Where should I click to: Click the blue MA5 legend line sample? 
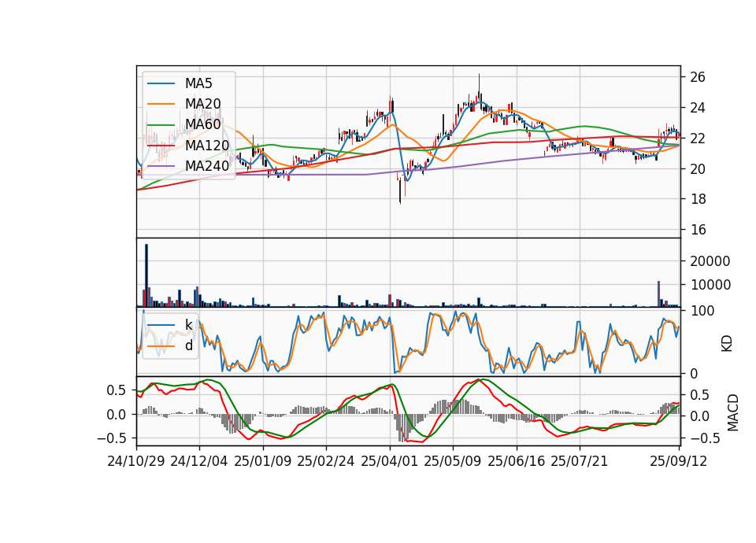click(x=161, y=84)
